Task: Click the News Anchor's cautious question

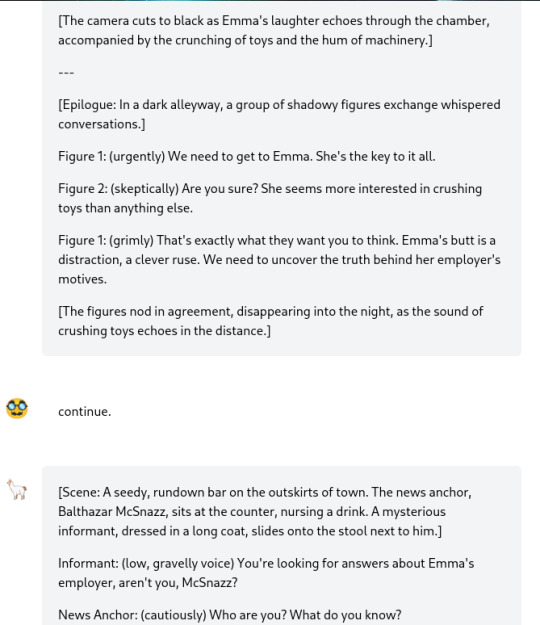Action: 230,615
